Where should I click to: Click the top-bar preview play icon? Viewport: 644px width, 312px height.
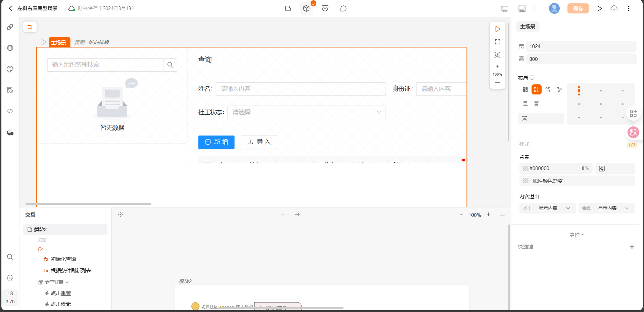(x=599, y=8)
